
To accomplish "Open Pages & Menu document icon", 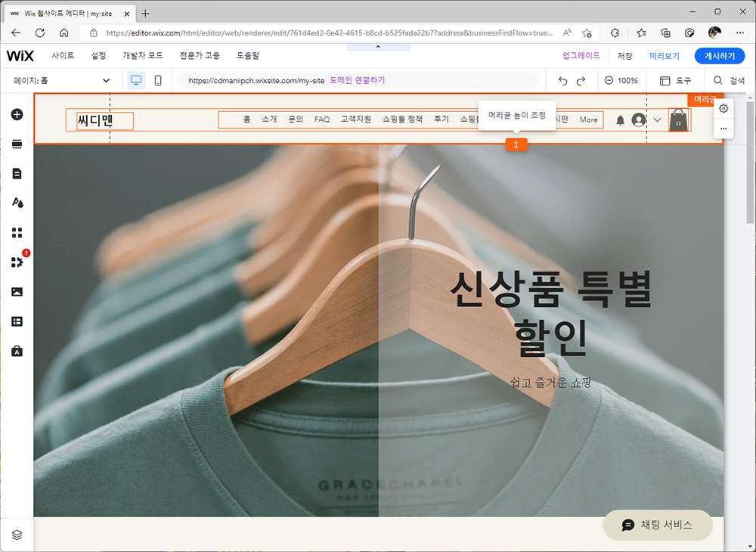I will click(17, 174).
